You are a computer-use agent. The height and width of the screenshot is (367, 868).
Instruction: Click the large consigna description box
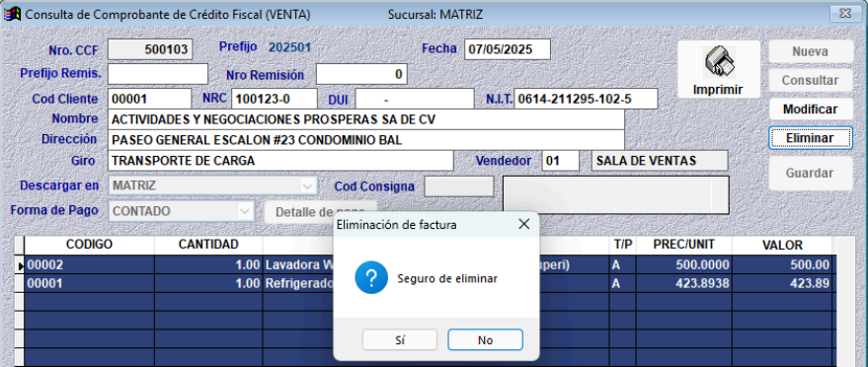[x=615, y=194]
